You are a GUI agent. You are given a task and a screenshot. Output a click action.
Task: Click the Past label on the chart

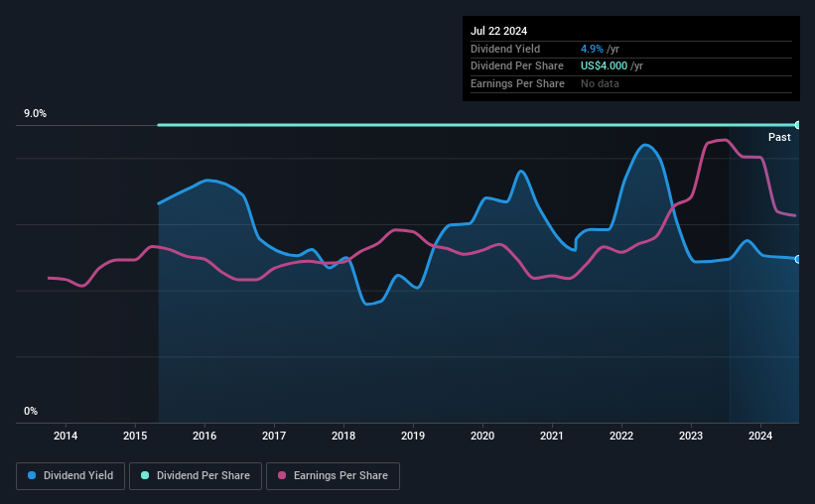pos(779,137)
